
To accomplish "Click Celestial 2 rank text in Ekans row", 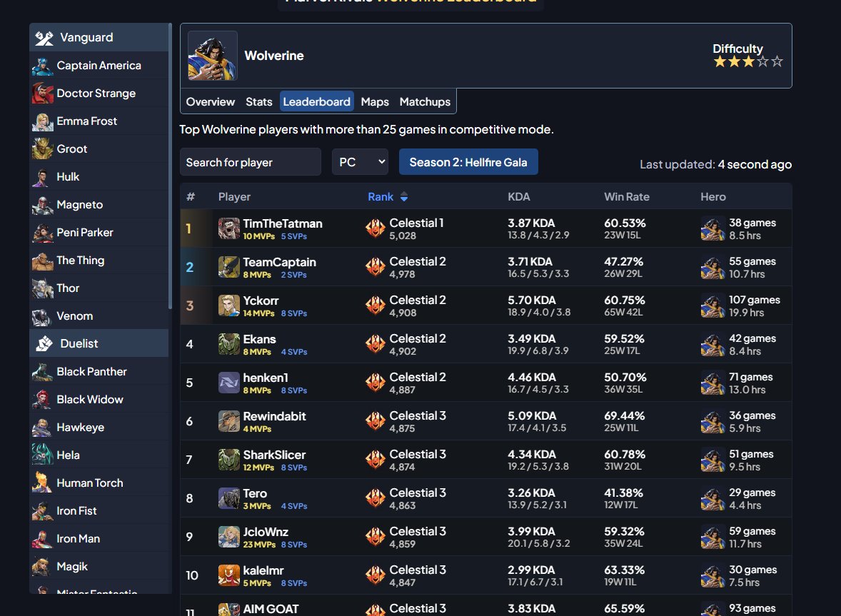I will coord(417,339).
